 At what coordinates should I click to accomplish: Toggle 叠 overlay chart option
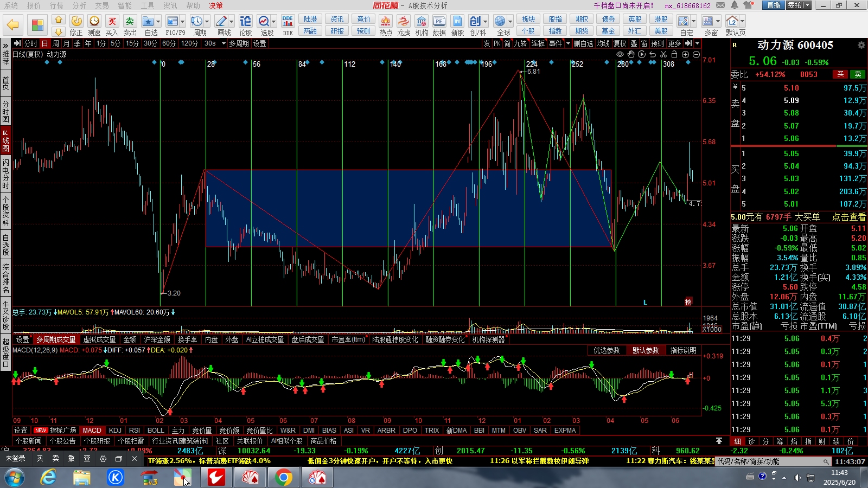634,43
